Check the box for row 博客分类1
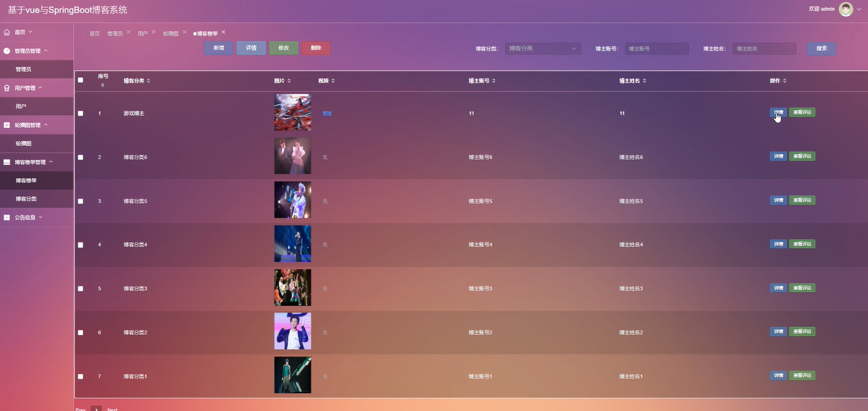 pyautogui.click(x=80, y=377)
